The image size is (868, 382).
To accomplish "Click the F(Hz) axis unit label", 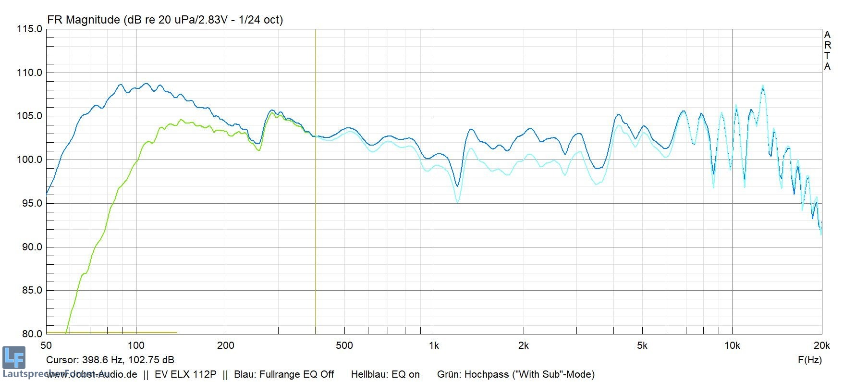I will [x=809, y=359].
